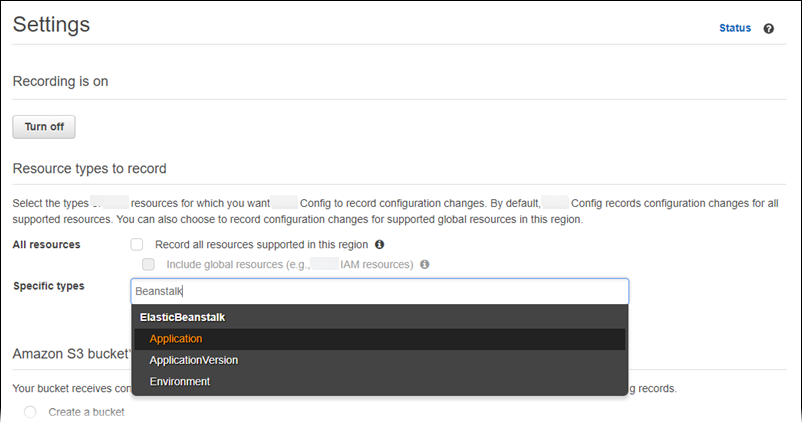
Task: Click the All resources label
Action: click(x=47, y=244)
